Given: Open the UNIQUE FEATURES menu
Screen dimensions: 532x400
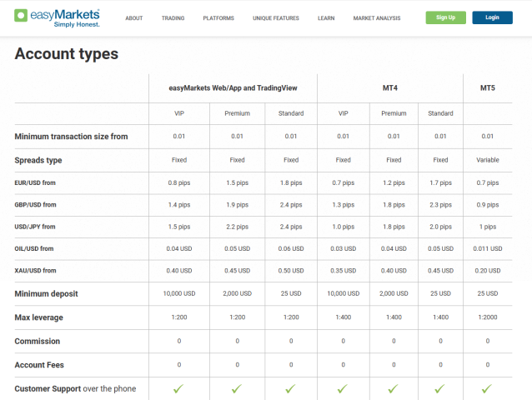Looking at the screenshot, I should pos(276,18).
